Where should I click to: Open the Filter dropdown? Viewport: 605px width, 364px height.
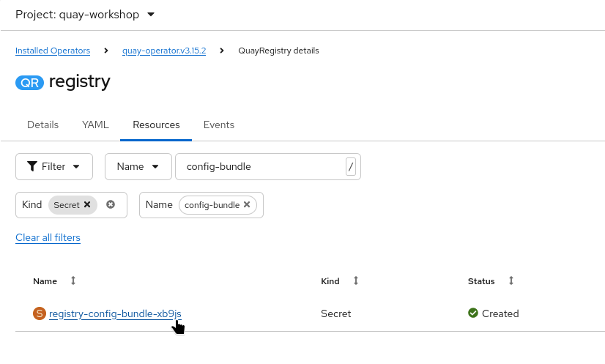(x=54, y=166)
